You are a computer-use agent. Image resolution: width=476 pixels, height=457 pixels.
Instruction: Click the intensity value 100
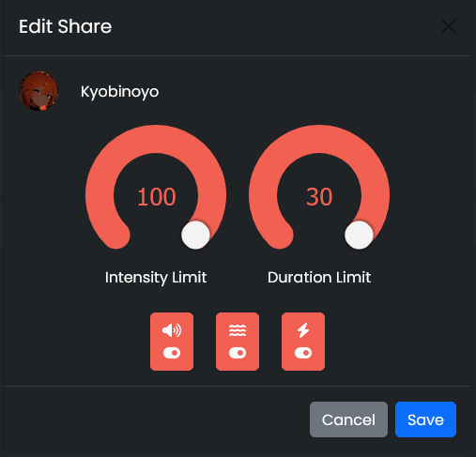[157, 197]
